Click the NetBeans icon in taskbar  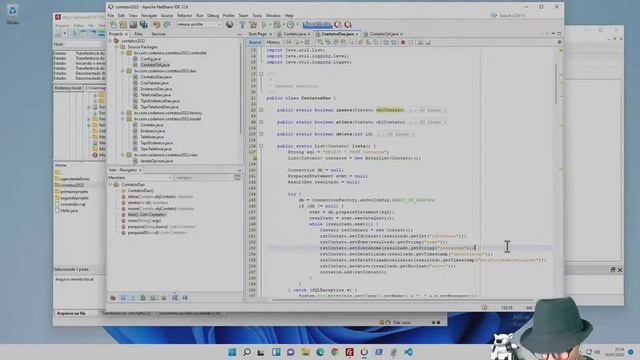coord(364,352)
